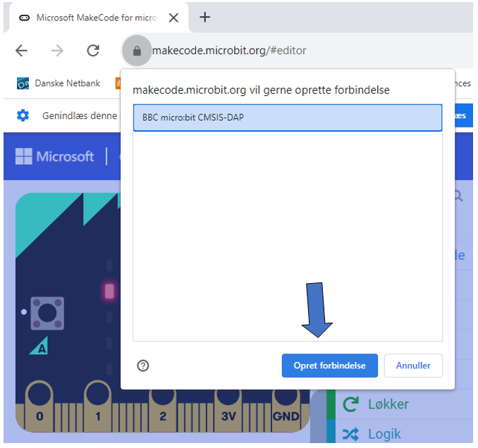Click the Opret forbindelse button

[329, 366]
